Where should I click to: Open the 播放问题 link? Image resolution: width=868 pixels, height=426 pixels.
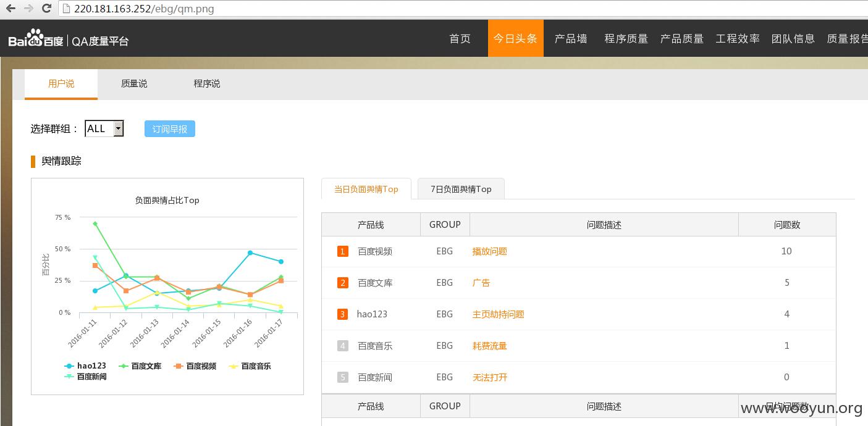[490, 251]
